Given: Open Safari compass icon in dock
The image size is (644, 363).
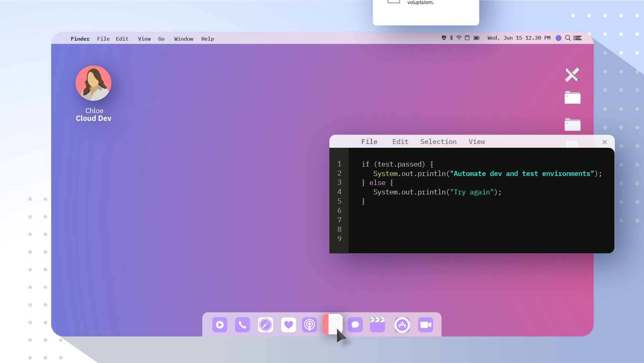Looking at the screenshot, I should pyautogui.click(x=265, y=325).
